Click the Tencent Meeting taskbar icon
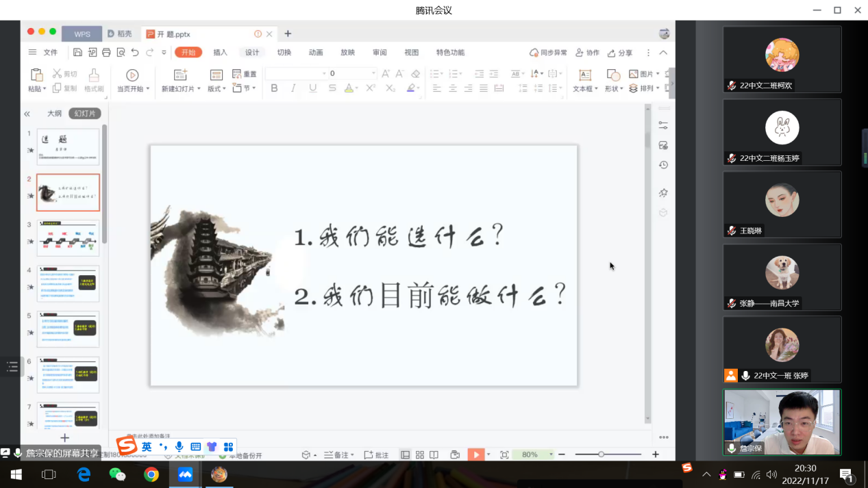868x488 pixels. click(185, 474)
